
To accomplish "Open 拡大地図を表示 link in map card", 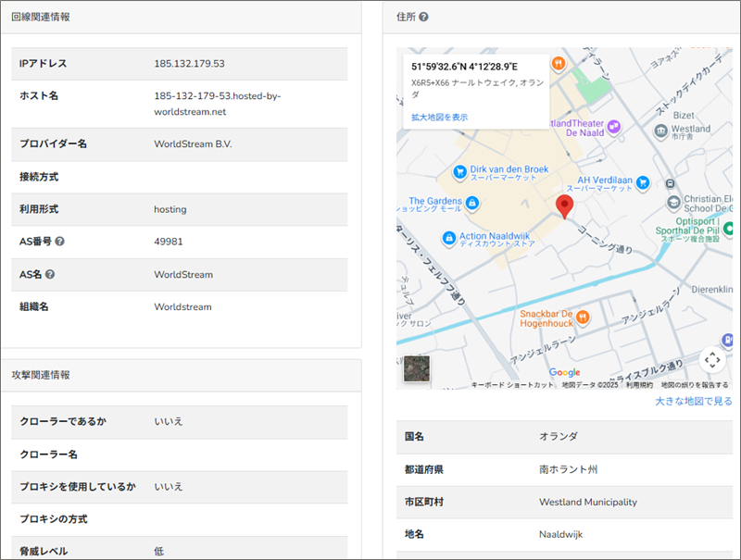I will (440, 118).
